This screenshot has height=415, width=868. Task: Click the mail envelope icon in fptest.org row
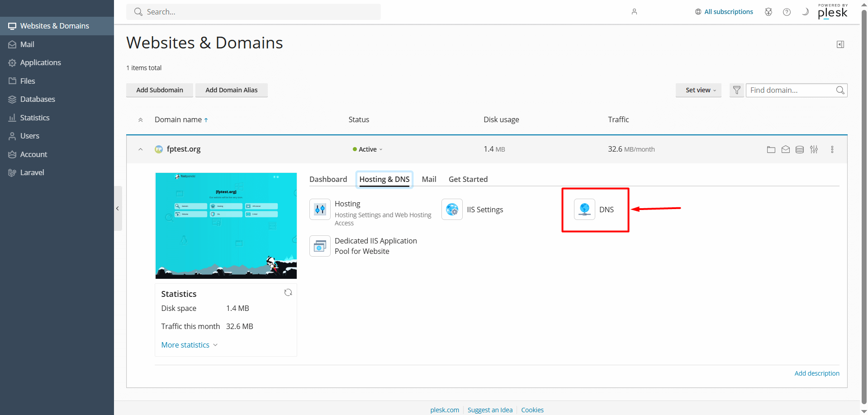(x=786, y=149)
